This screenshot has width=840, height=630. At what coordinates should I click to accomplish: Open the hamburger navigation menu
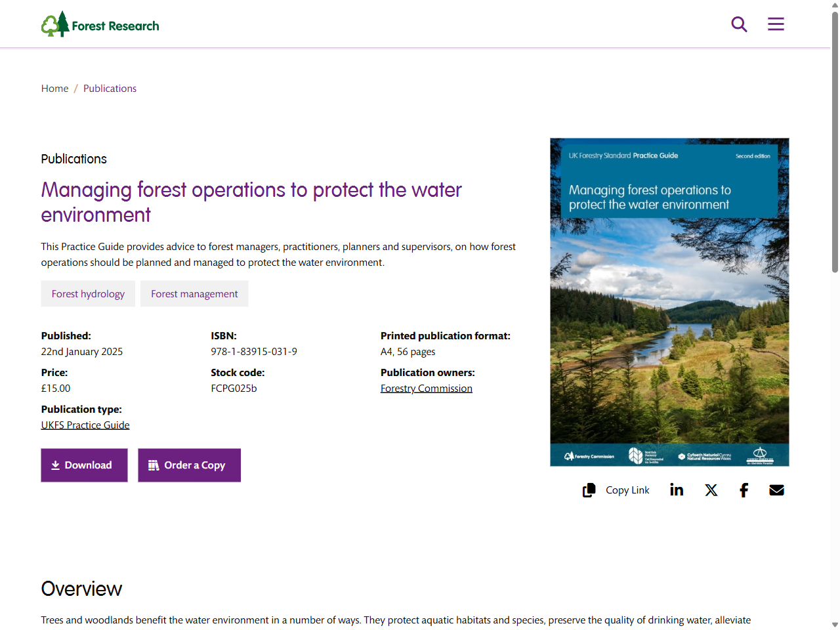pos(776,24)
